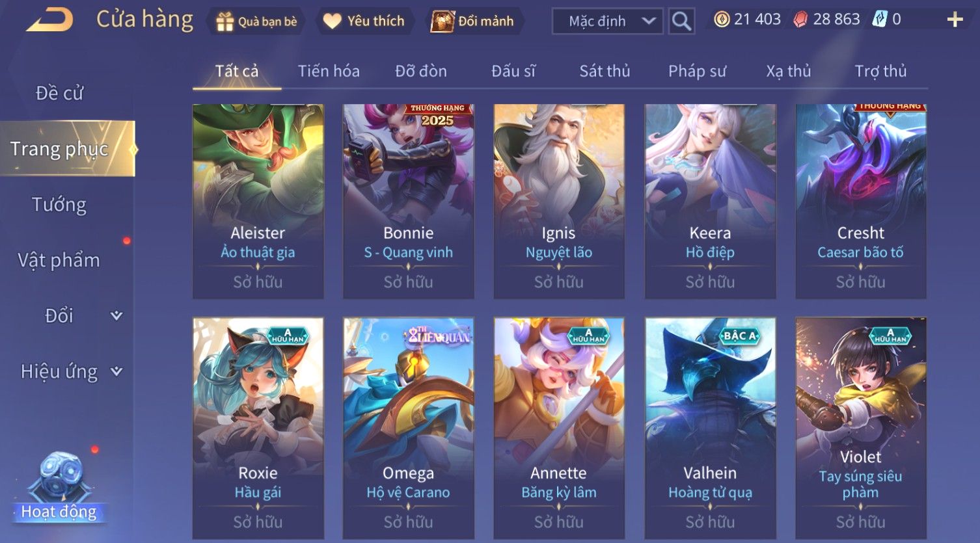Open the Mặc định sort dropdown
This screenshot has height=543, width=980.
[608, 21]
